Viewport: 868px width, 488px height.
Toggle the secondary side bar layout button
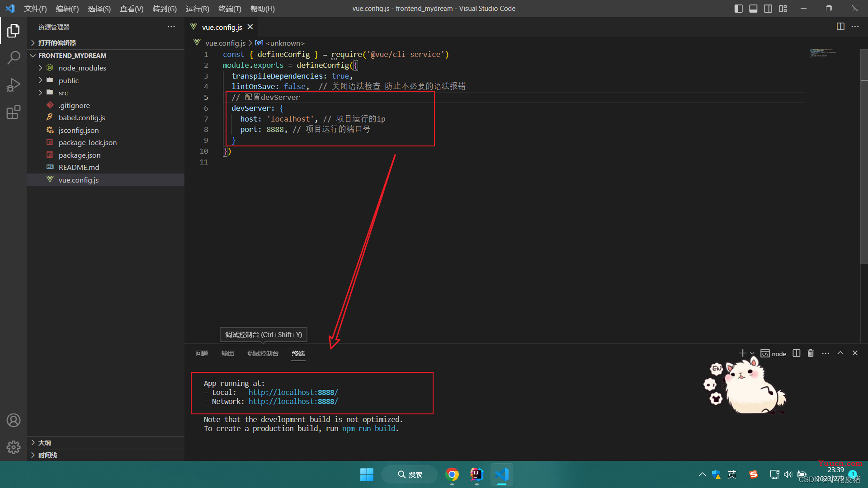pos(768,9)
